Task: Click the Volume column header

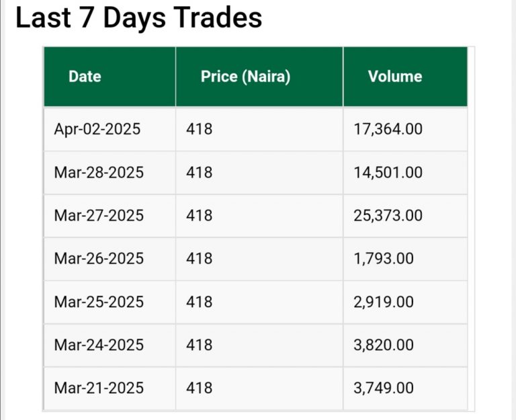Action: pos(395,77)
